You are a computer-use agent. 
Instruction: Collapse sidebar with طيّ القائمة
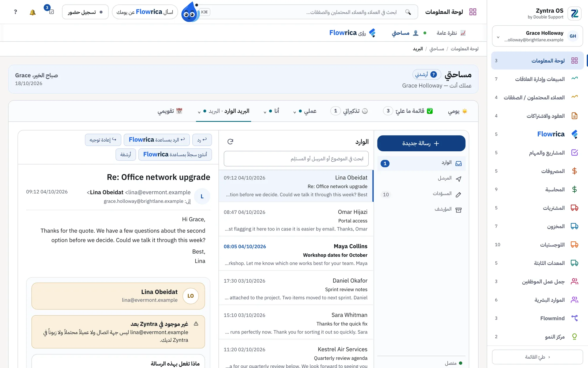coord(537,357)
